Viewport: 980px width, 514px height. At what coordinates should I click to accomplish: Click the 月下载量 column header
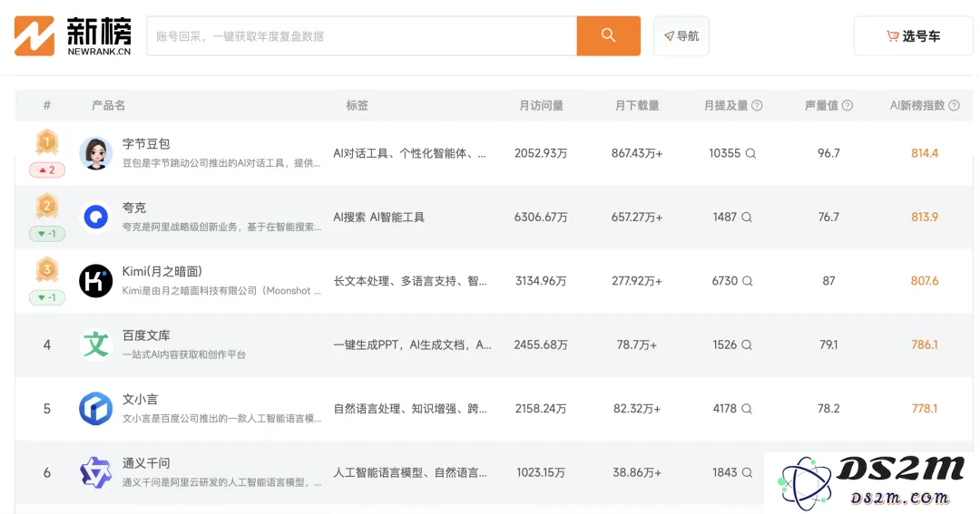pos(637,105)
